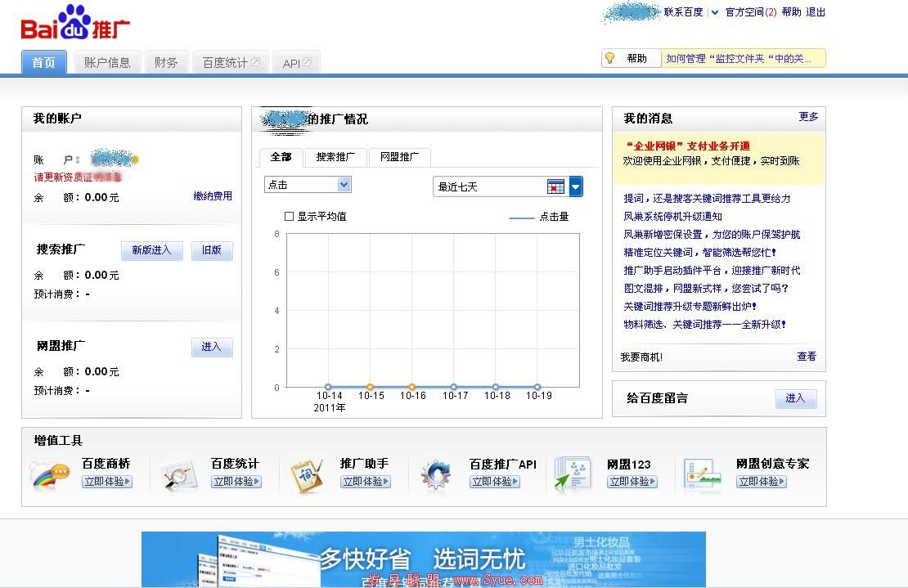This screenshot has height=588, width=908.
Task: Click the 百度统计 magnifier chart icon
Action: click(x=178, y=474)
